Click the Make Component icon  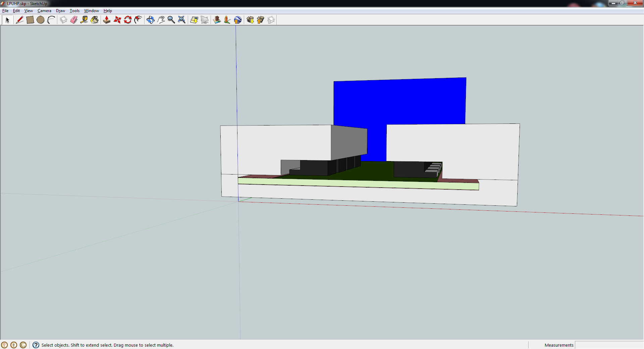(x=63, y=20)
